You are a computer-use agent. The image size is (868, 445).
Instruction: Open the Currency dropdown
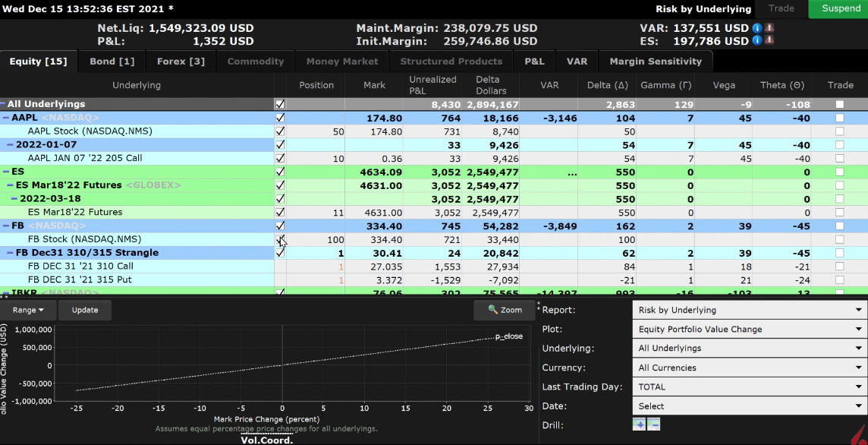tap(749, 368)
